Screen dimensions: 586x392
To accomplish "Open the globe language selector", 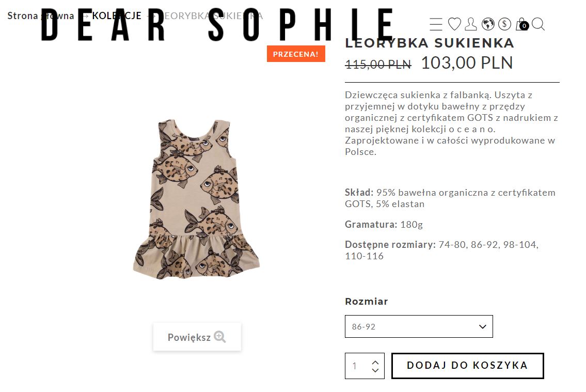I will 488,24.
